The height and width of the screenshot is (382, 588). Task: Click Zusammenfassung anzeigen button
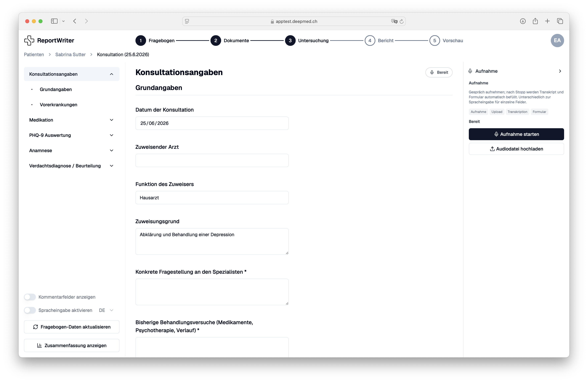tap(72, 345)
